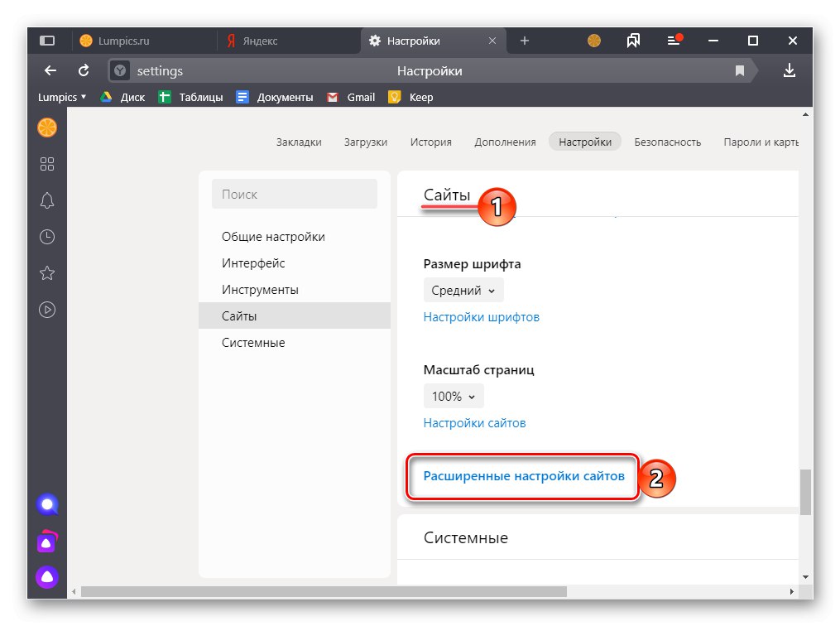
Task: Click the bookmark flag icon inside the address bar
Action: 739,70
